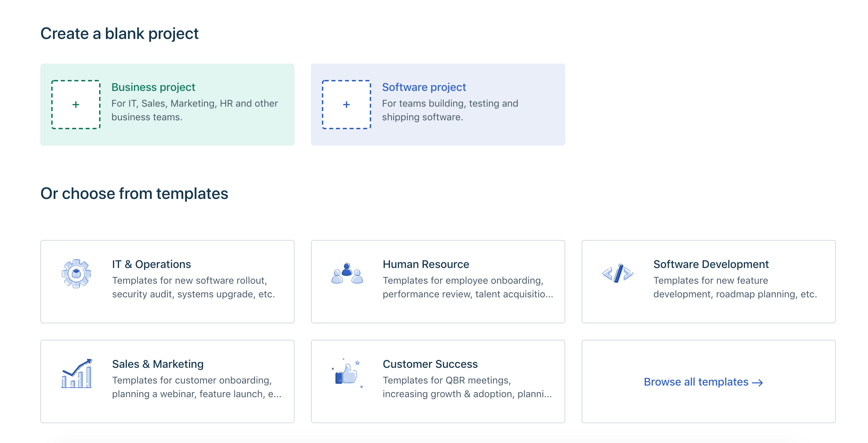Choose the Sales & Marketing template heading
Viewport: 868px width, 443px height.
coord(158,364)
